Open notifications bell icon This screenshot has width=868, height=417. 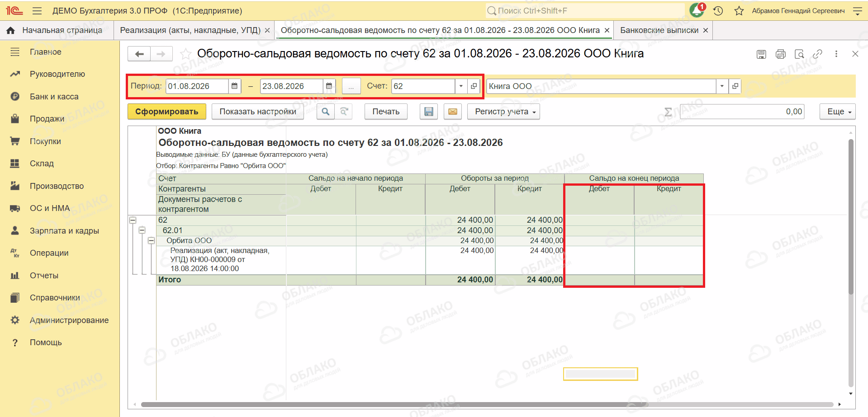[x=697, y=10]
